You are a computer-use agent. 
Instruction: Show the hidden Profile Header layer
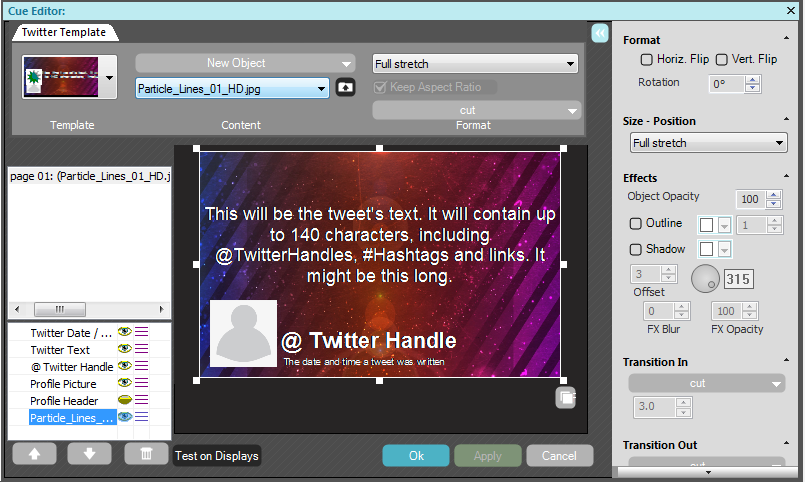pos(125,399)
